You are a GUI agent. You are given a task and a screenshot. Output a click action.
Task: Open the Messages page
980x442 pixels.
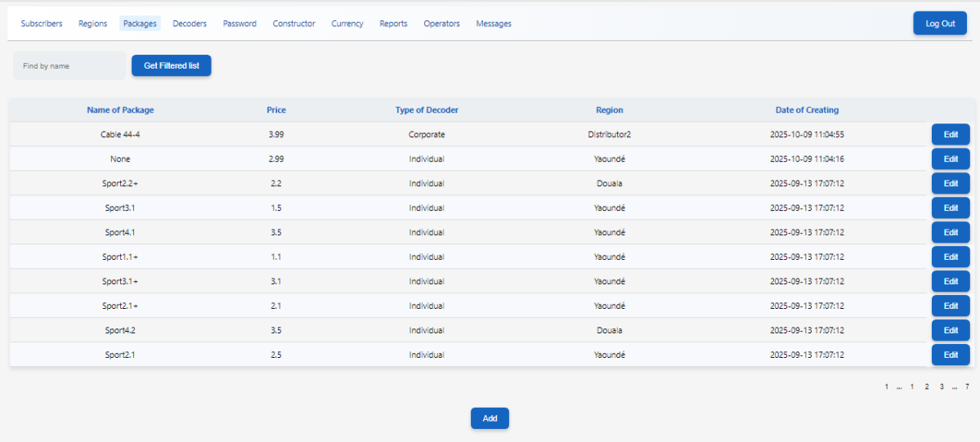pyautogui.click(x=494, y=24)
